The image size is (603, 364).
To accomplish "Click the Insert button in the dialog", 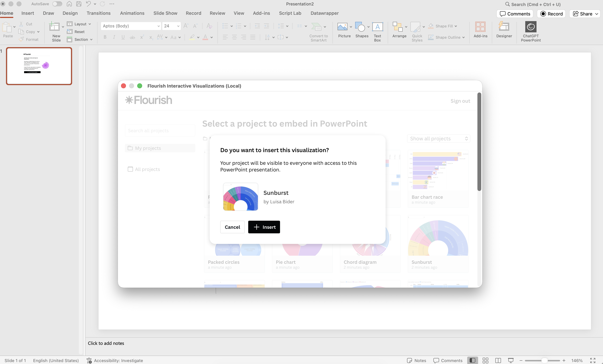I will 264,227.
